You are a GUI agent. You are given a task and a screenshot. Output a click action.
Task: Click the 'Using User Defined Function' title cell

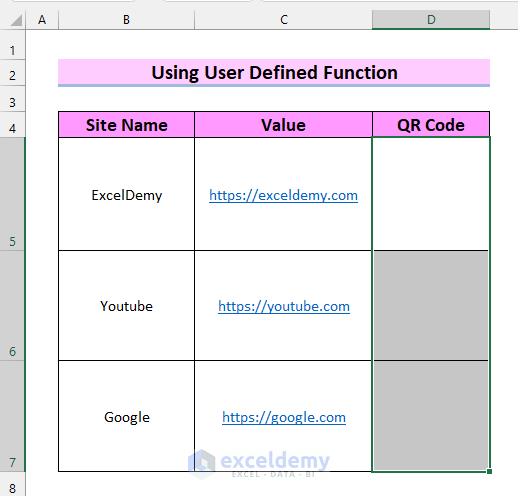point(274,73)
